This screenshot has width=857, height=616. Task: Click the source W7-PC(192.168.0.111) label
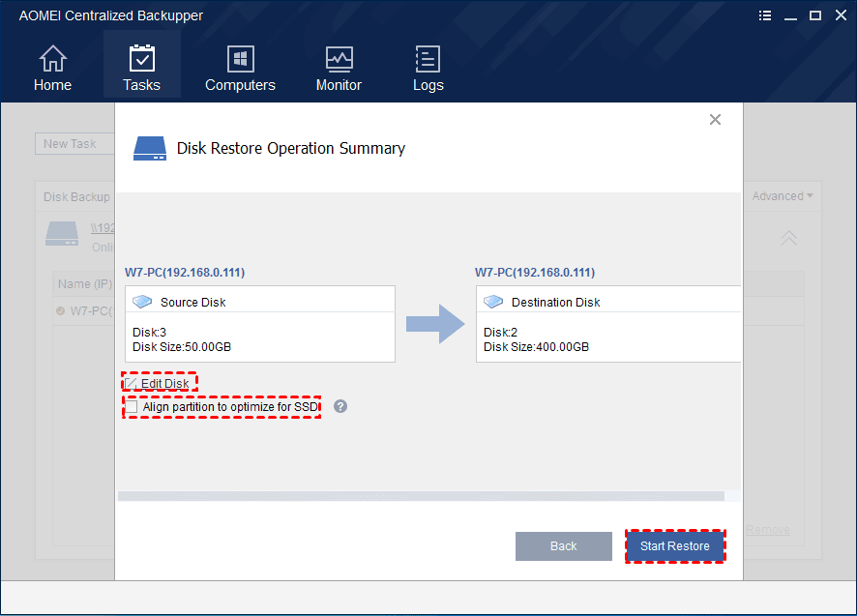(185, 272)
